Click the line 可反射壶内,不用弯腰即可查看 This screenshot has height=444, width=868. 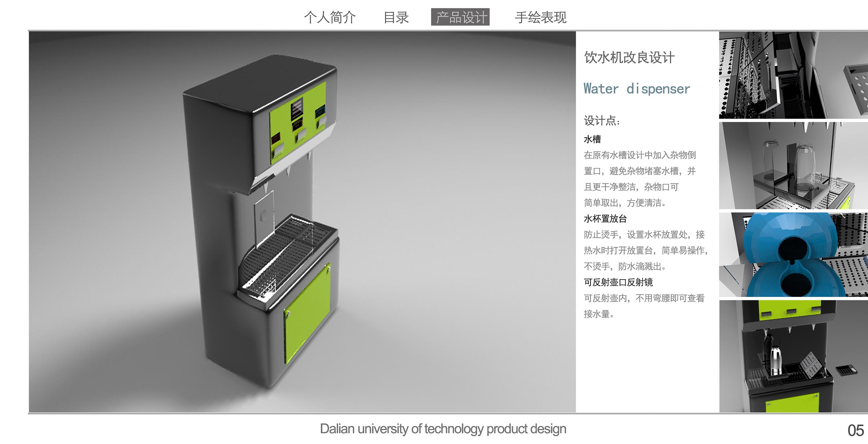point(644,298)
